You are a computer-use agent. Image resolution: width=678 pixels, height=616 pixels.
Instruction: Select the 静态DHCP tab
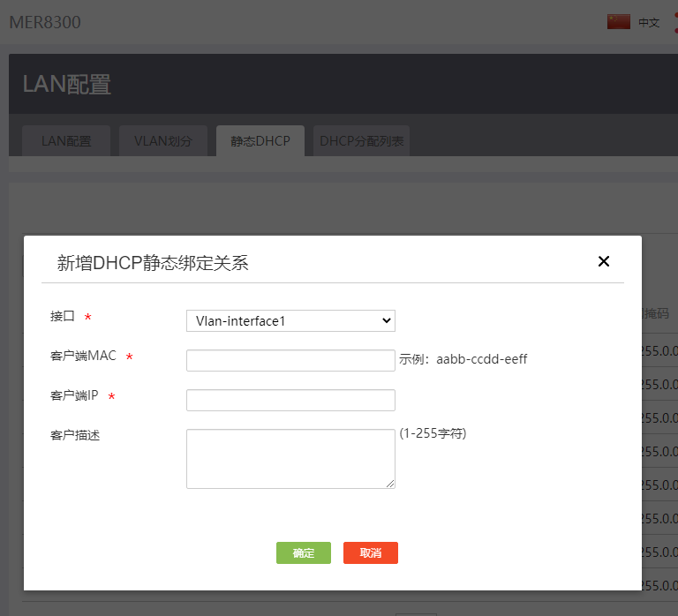point(260,141)
